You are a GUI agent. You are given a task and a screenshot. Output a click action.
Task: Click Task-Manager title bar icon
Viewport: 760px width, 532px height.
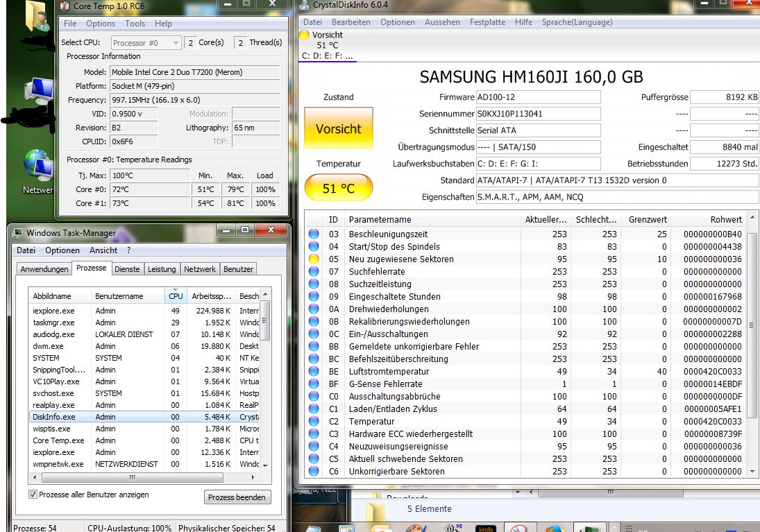click(18, 232)
